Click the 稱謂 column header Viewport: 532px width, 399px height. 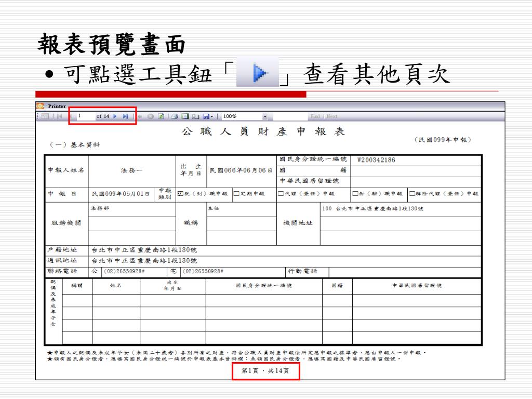pos(77,286)
